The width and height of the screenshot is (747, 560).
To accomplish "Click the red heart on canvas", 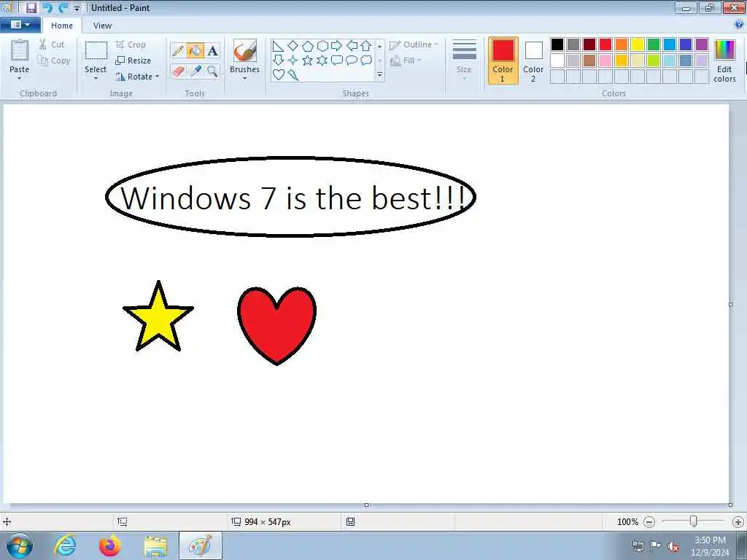I will 276,326.
